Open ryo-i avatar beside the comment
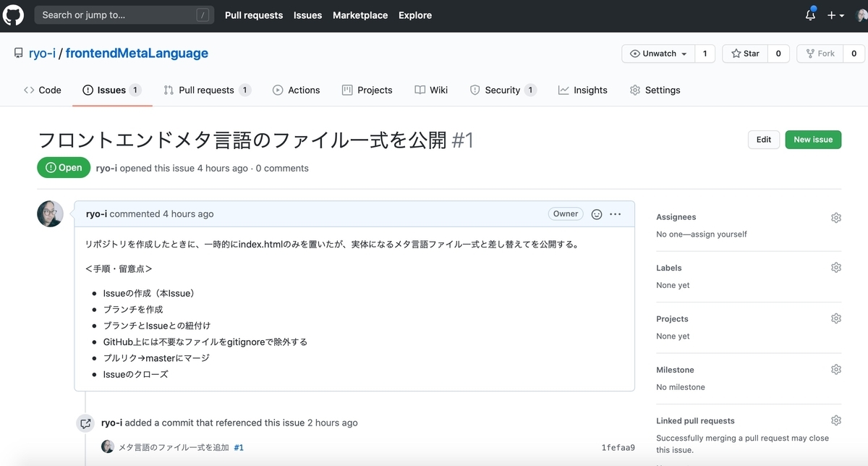868x466 pixels. click(x=50, y=214)
